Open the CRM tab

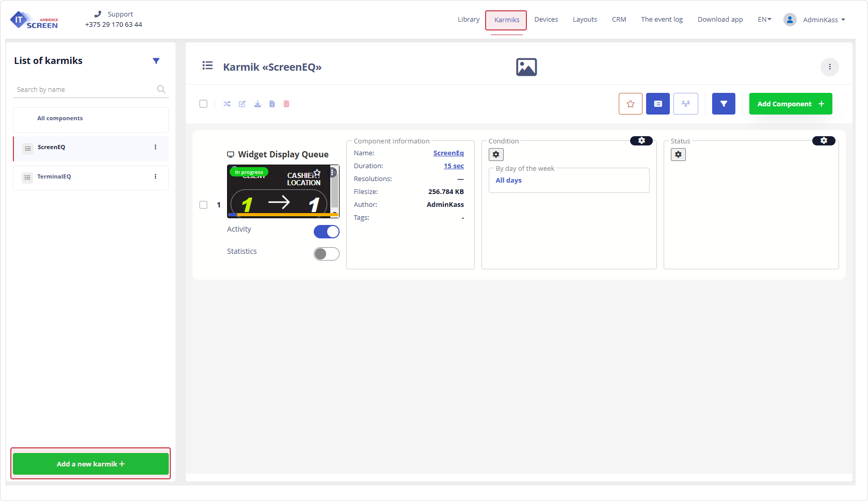click(x=619, y=20)
